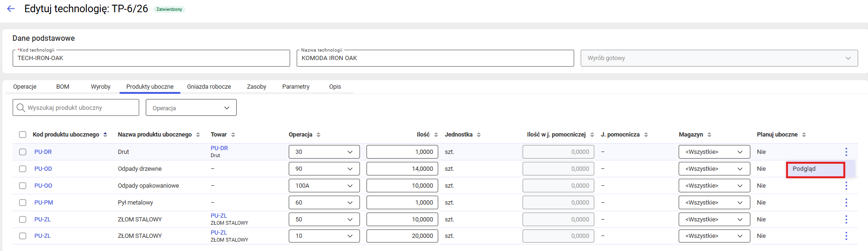Open three-dot menu for ZŁOM STALOWY operation 10 row
868x251 pixels.
coord(846,236)
